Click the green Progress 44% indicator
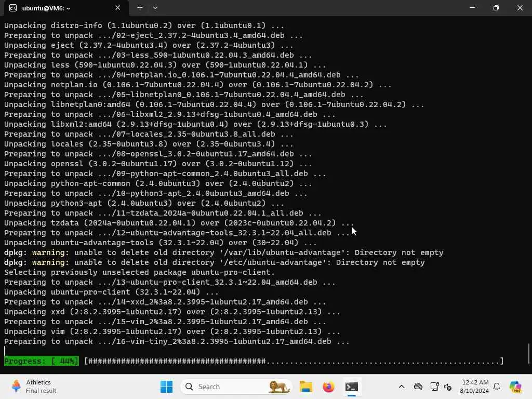The height and width of the screenshot is (399, 532). (42, 361)
